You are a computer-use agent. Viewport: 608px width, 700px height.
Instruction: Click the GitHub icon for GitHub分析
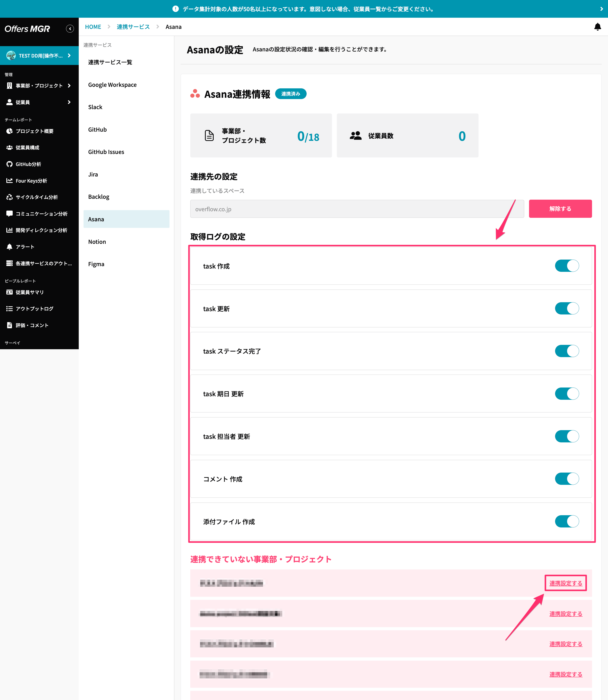coord(9,164)
